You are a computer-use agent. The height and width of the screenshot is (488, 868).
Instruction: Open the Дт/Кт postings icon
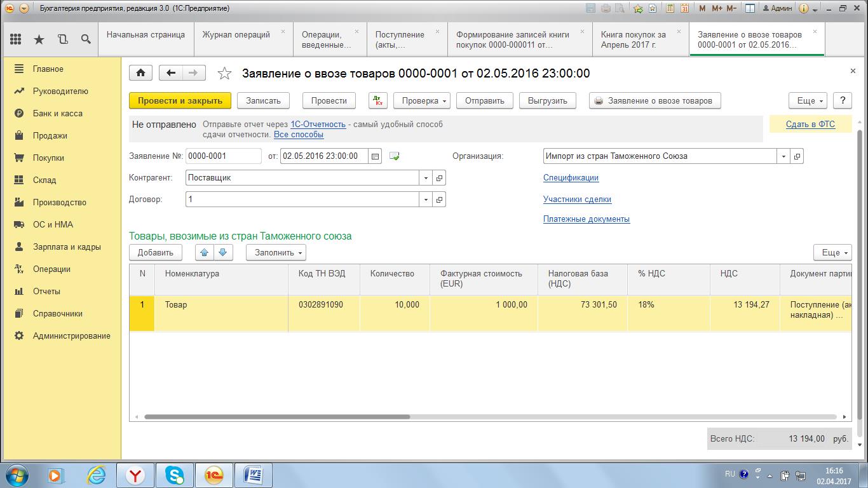tap(377, 100)
